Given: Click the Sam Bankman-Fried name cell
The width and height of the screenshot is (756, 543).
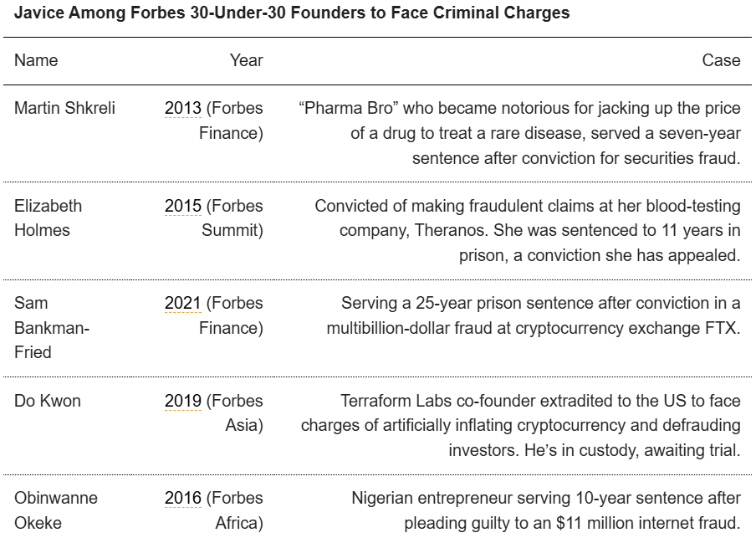Looking at the screenshot, I should [x=52, y=328].
